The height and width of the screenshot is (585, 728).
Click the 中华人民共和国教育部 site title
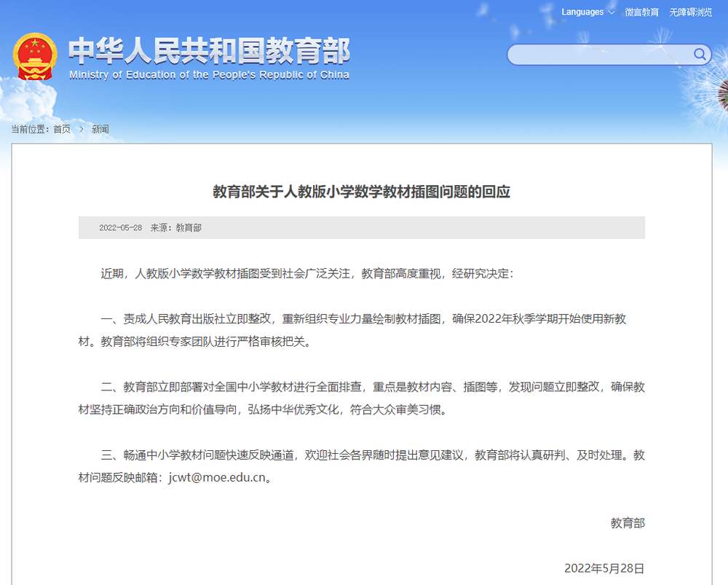tap(209, 50)
